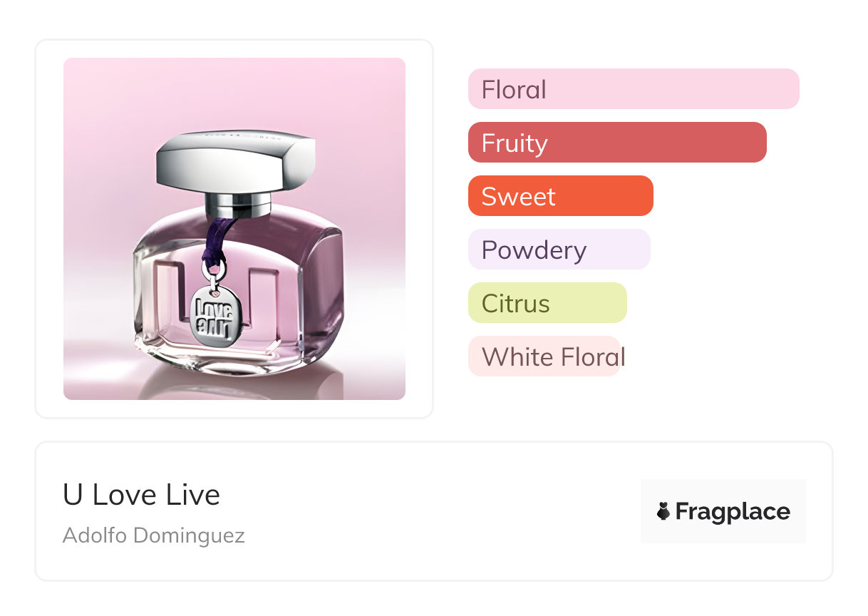Click the Fragplace bottle logo icon
Screen dimensions: 868x616
663,511
